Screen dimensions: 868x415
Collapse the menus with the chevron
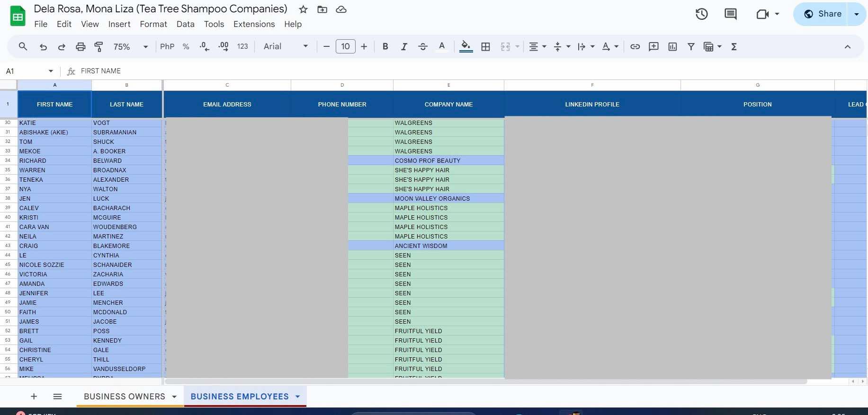tap(848, 46)
